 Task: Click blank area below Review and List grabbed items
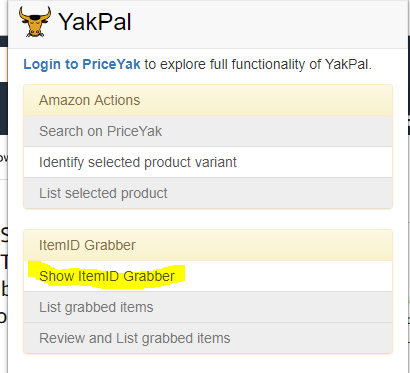point(208,363)
